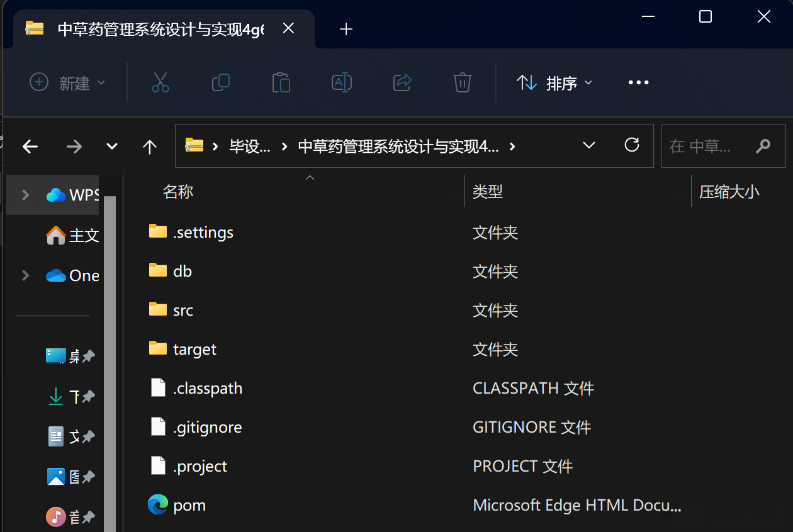Open WPS cloud item in sidebar
793x532 pixels.
pyautogui.click(x=72, y=195)
